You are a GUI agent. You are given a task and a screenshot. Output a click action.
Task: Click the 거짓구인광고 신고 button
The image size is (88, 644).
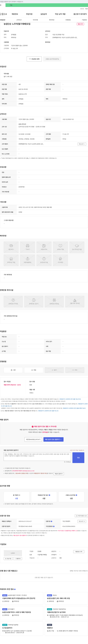[x=81, y=516]
